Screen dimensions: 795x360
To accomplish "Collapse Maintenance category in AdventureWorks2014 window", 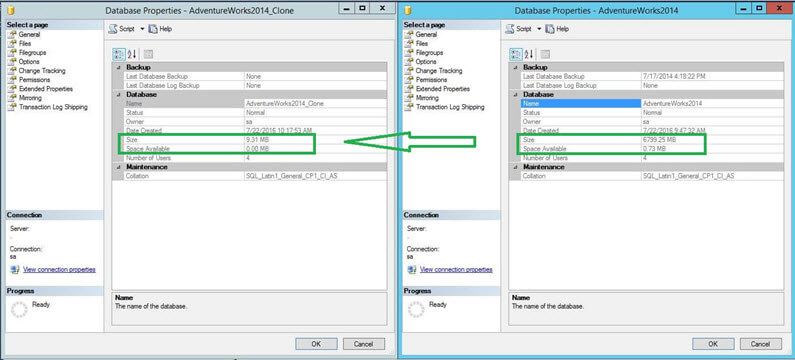I will (x=516, y=167).
